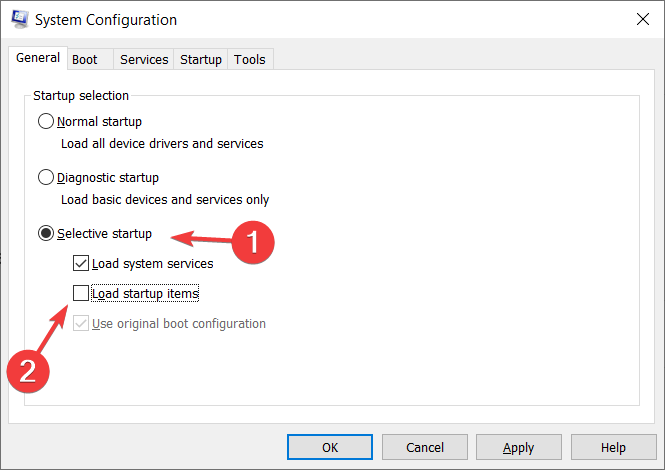
Task: Click the System Configuration title bar icon
Action: point(20,19)
